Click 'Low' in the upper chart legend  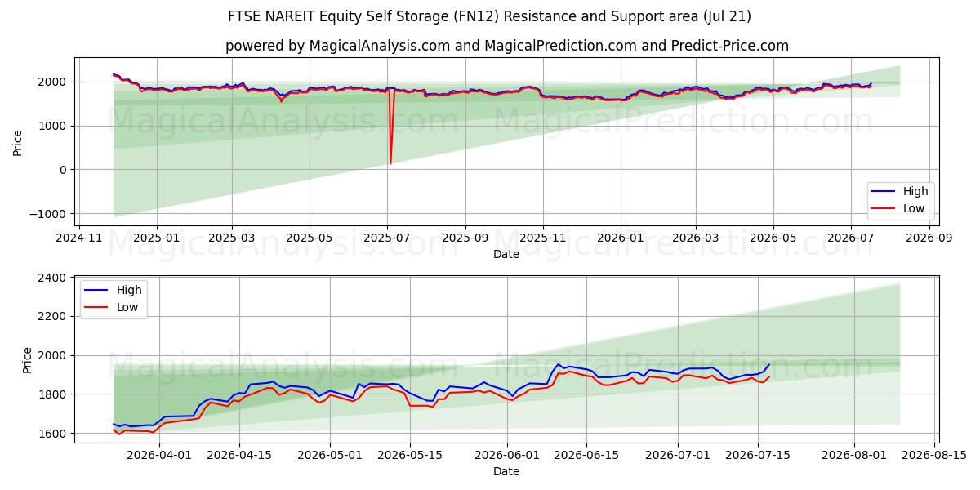(x=914, y=208)
